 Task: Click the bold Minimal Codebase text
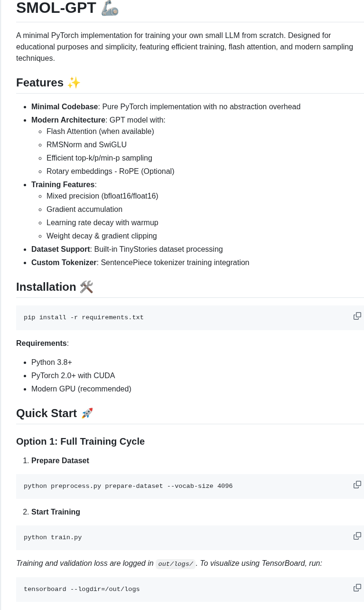tap(65, 106)
